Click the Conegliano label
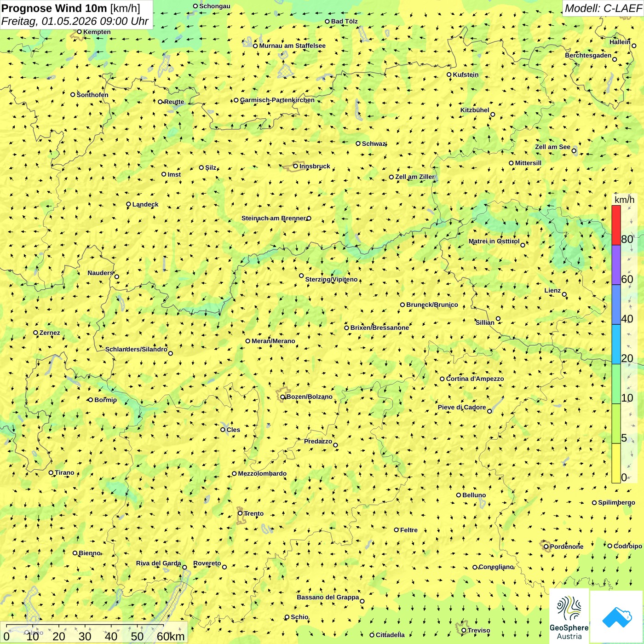644x644 pixels. [496, 567]
